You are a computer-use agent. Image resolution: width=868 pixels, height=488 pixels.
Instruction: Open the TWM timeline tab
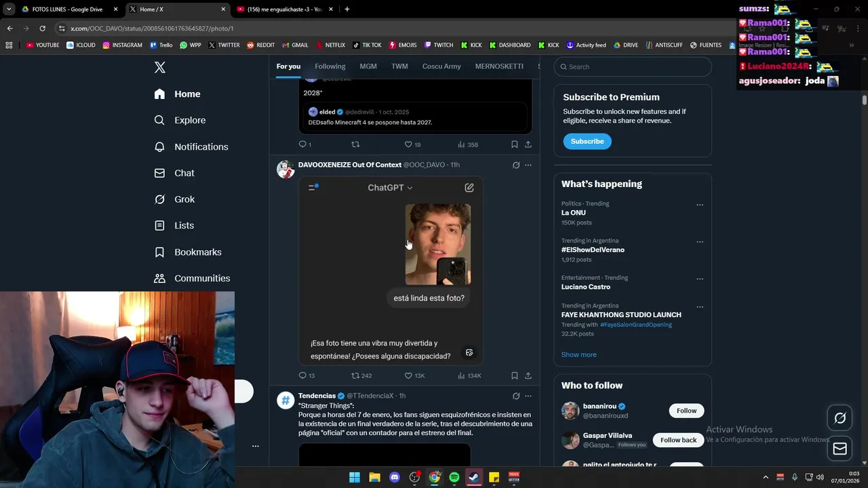399,66
